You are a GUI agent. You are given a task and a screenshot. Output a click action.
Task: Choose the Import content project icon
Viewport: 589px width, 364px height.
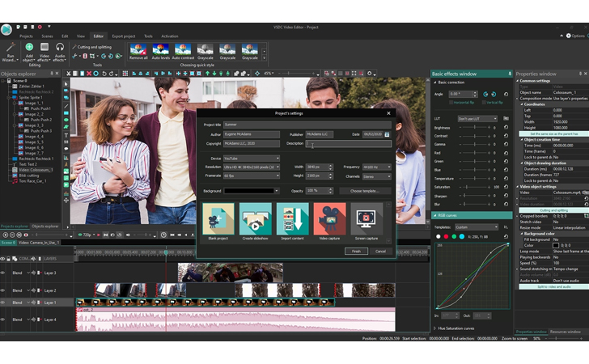point(292,219)
